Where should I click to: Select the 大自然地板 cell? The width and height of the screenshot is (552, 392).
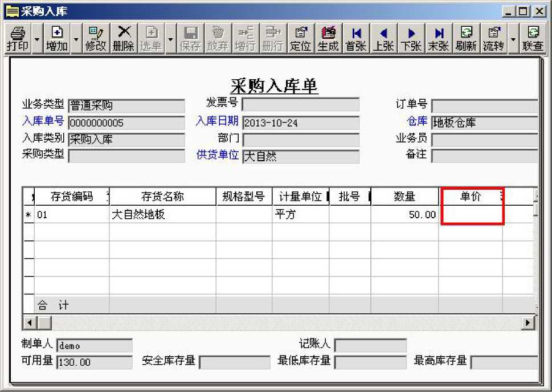[163, 214]
